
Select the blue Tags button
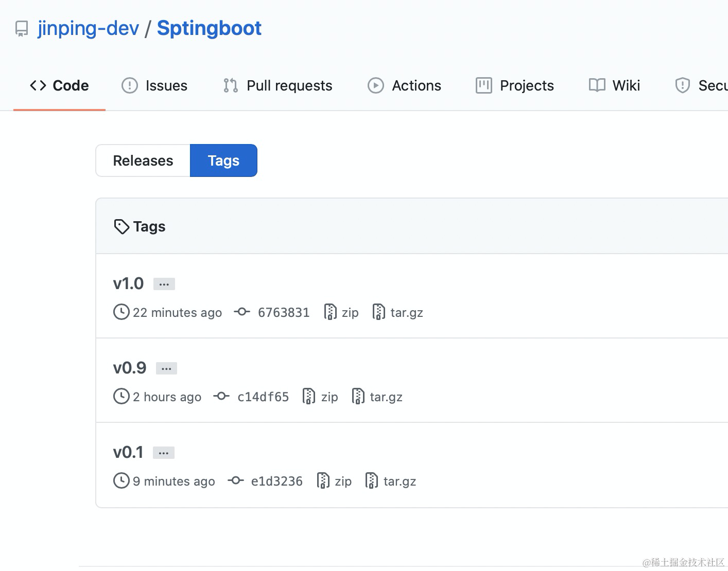coord(223,160)
